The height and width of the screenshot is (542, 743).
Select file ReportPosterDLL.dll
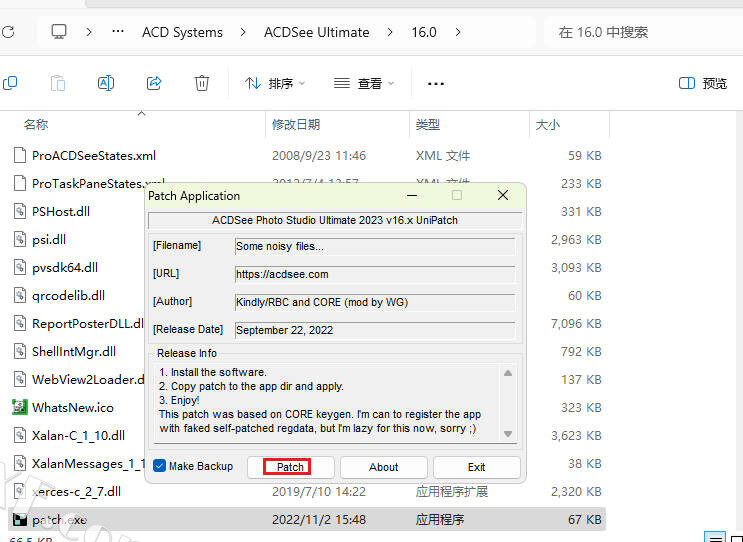88,323
